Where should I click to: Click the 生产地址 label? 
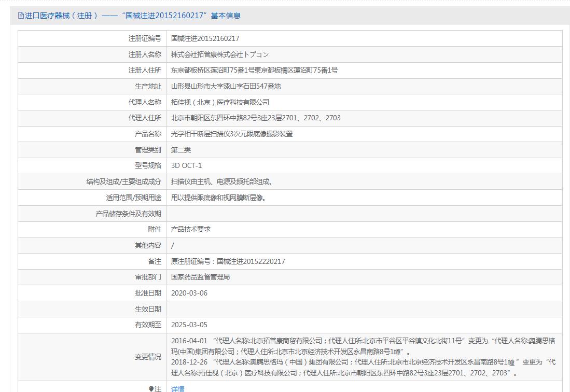148,86
